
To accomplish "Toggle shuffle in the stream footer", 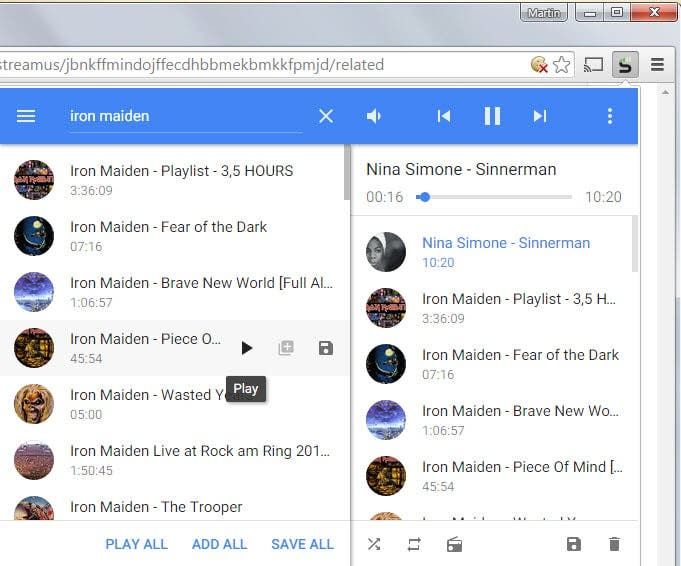I will (374, 544).
